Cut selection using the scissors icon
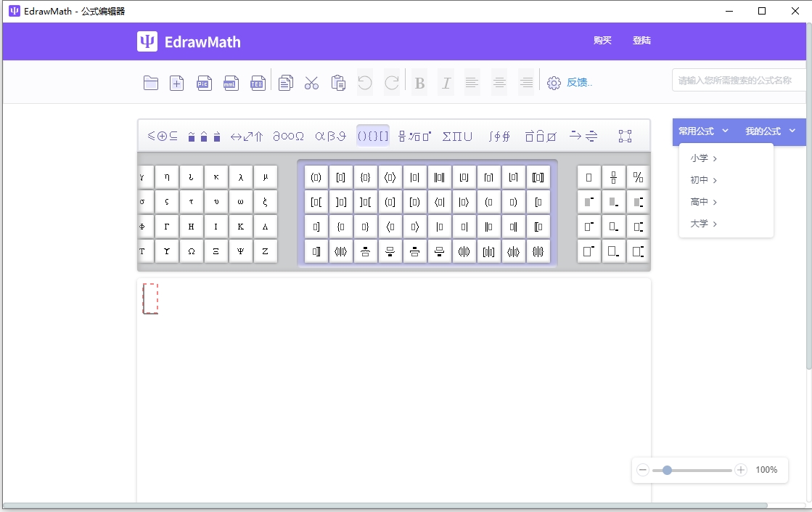Viewport: 812px width, 512px height. pyautogui.click(x=312, y=83)
